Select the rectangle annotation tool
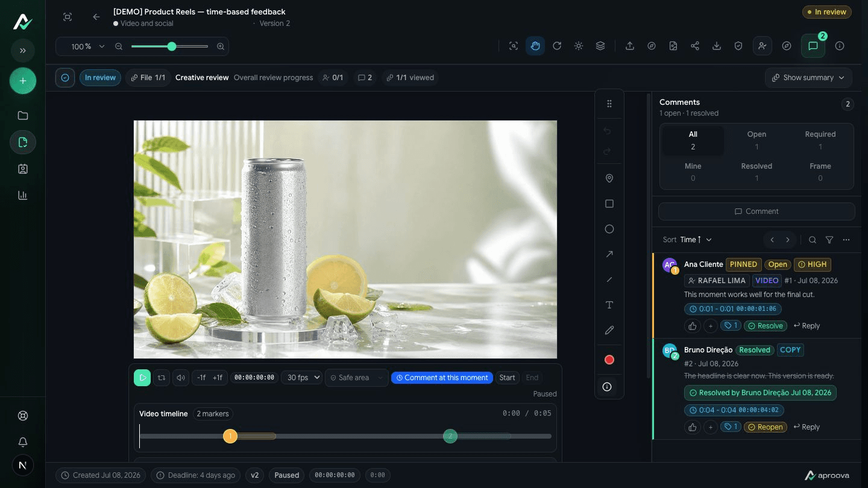868x488 pixels. coord(609,204)
